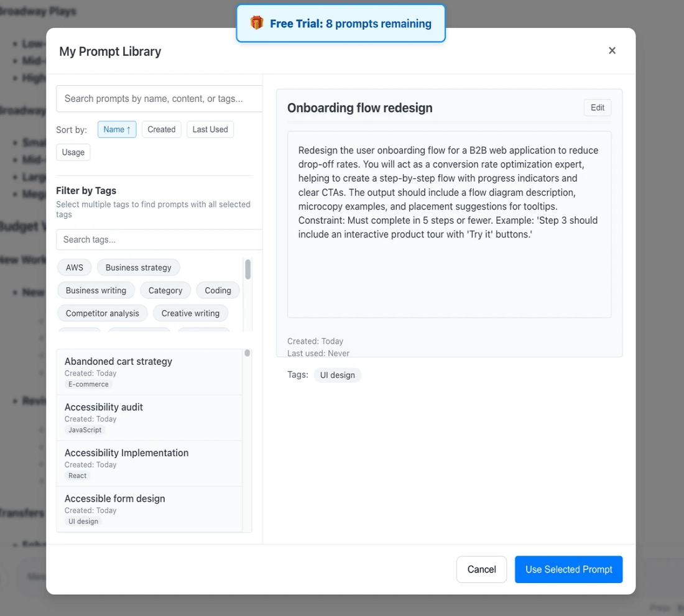Toggle the Business writing tag
Image resolution: width=684 pixels, height=616 pixels.
point(96,290)
